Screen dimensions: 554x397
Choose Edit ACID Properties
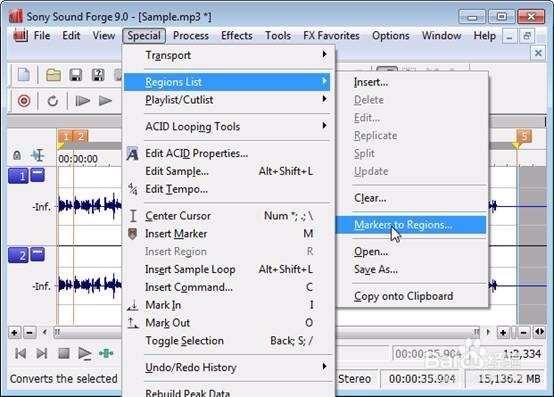227,153
